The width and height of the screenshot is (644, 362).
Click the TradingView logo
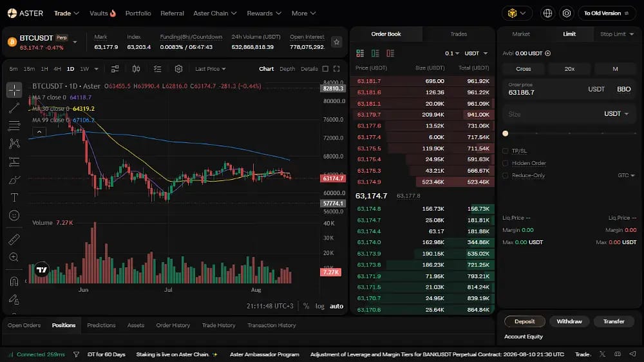(42, 270)
